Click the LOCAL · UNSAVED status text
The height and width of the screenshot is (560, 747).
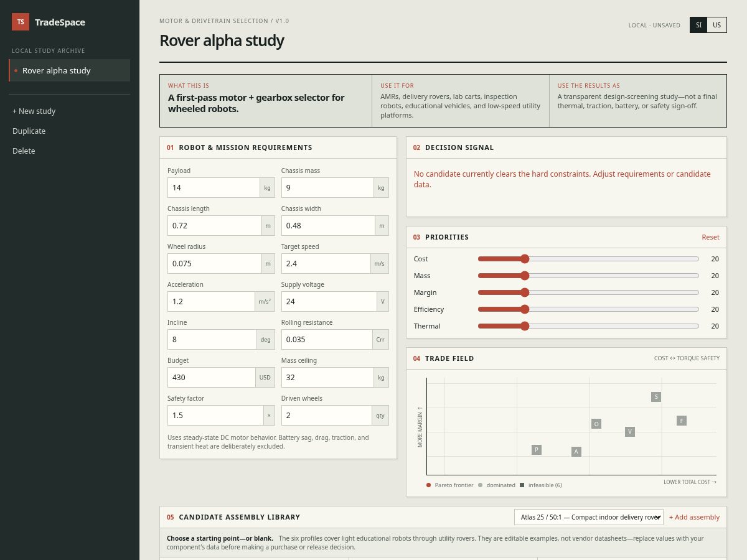(654, 26)
